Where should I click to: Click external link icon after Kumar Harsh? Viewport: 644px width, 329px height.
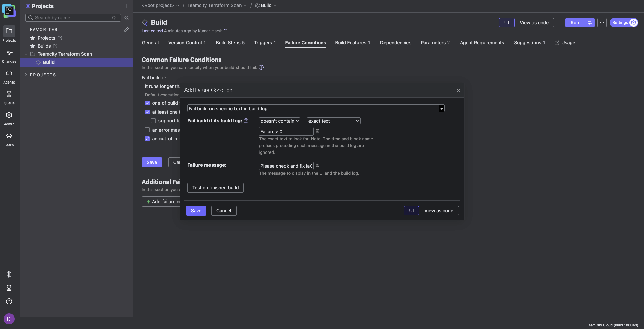pos(226,31)
